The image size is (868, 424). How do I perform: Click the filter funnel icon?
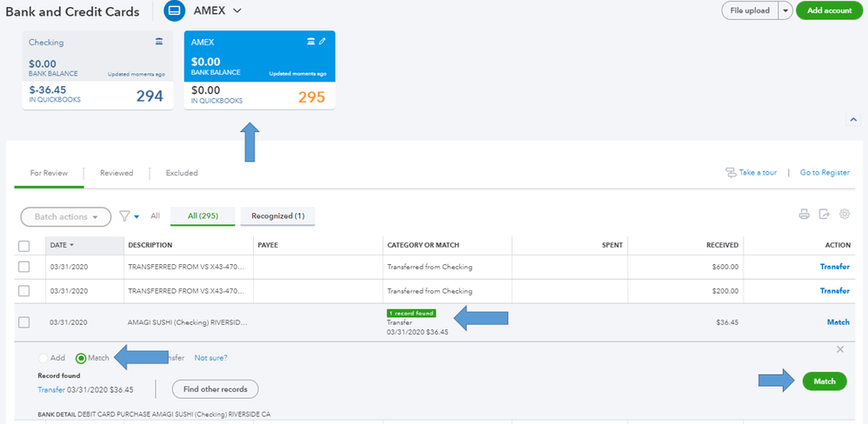[x=124, y=216]
